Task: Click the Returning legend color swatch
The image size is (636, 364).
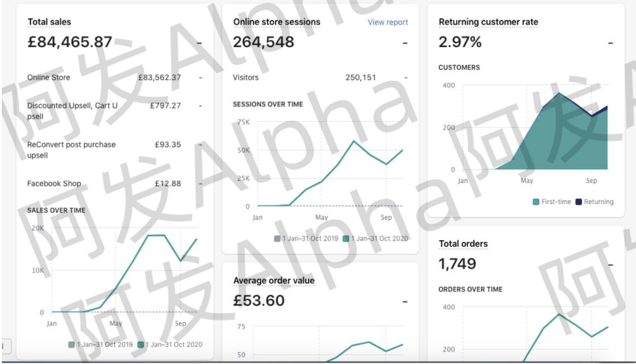Action: coord(578,202)
